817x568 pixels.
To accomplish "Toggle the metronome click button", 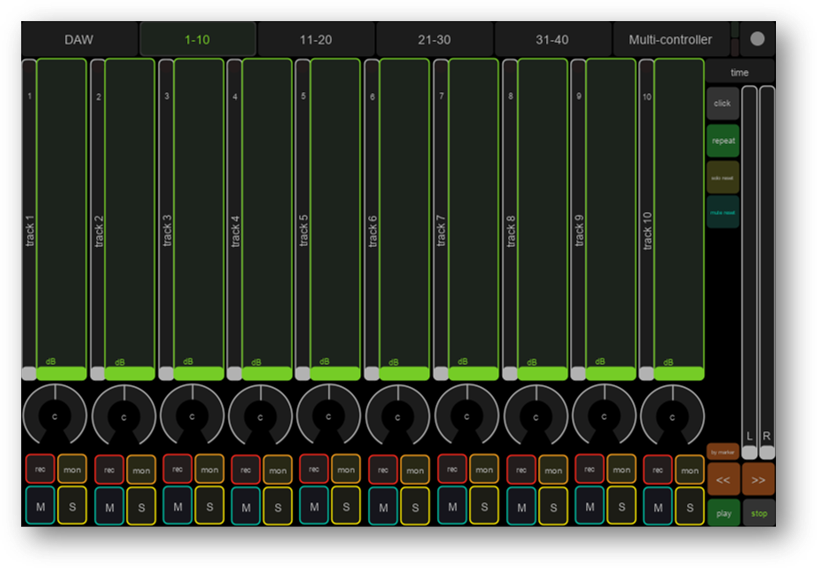I will click(x=723, y=103).
